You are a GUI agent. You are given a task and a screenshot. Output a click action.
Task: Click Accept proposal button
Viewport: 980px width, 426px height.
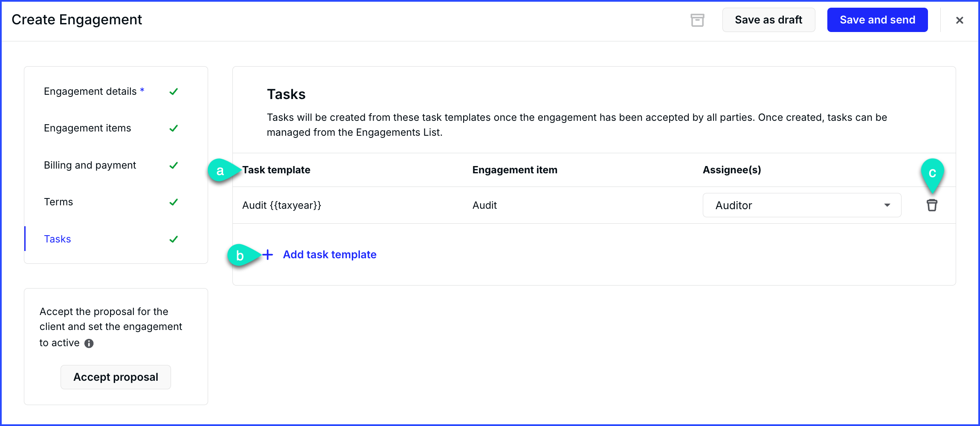point(116,377)
